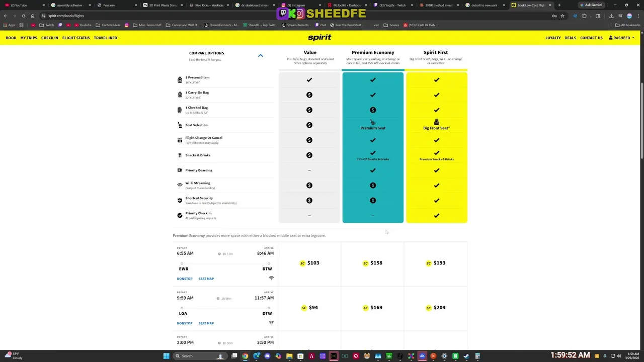
Task: Select the $103 Value fare
Action: click(309, 263)
